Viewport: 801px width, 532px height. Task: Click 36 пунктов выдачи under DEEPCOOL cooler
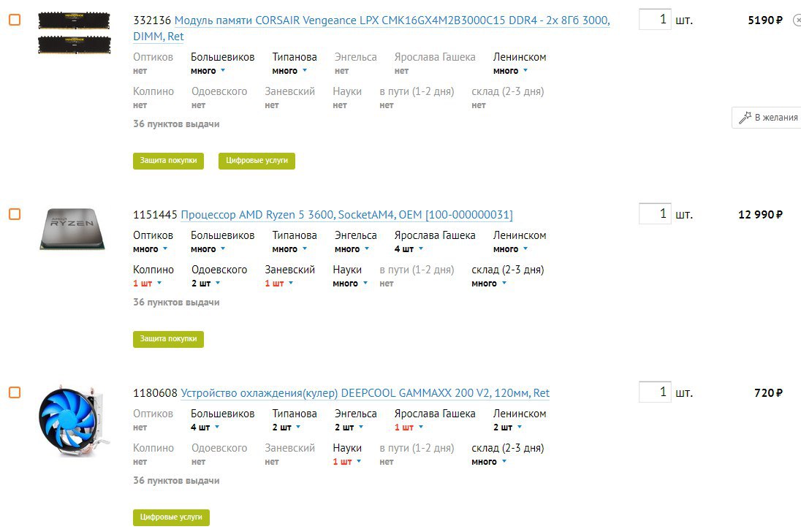pyautogui.click(x=176, y=480)
